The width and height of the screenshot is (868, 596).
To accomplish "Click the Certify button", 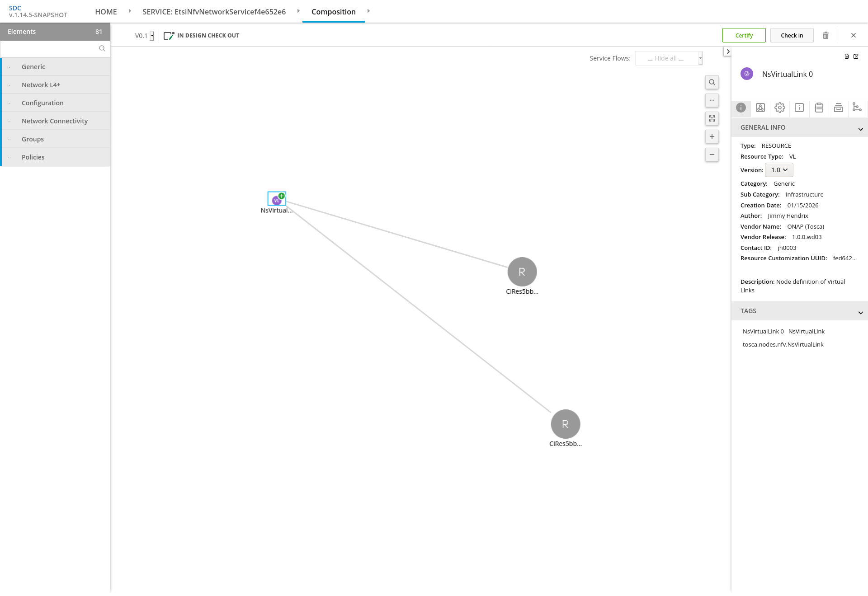I will coord(744,35).
